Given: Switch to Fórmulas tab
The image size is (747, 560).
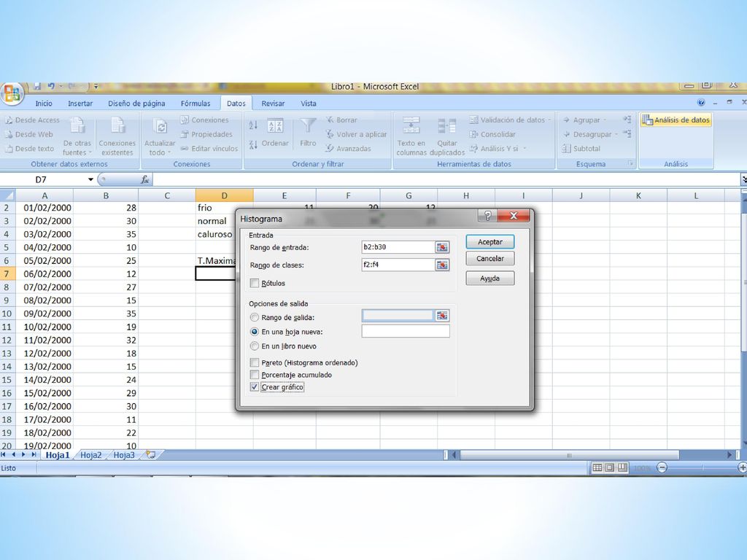Looking at the screenshot, I should (x=196, y=104).
